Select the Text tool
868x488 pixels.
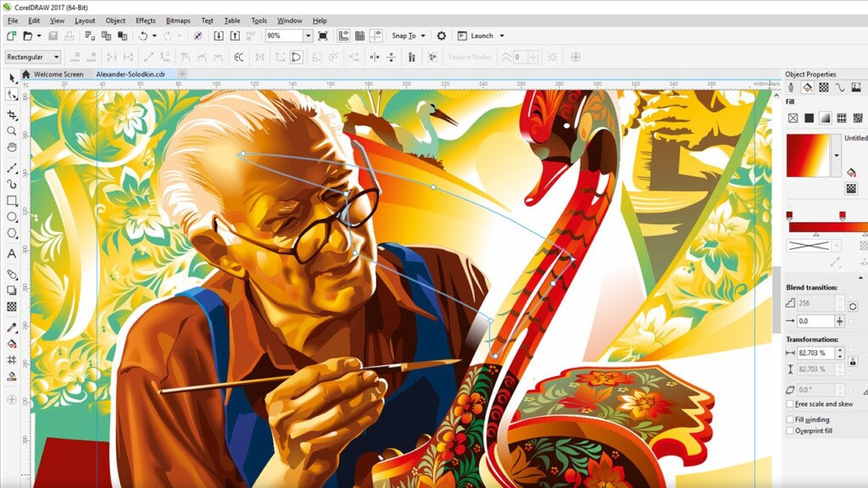pyautogui.click(x=12, y=254)
